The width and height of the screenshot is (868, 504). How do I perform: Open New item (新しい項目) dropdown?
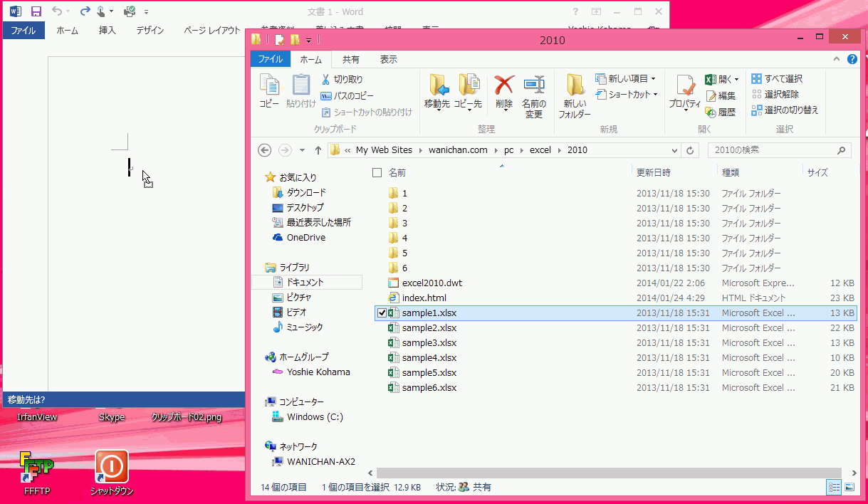tap(626, 79)
